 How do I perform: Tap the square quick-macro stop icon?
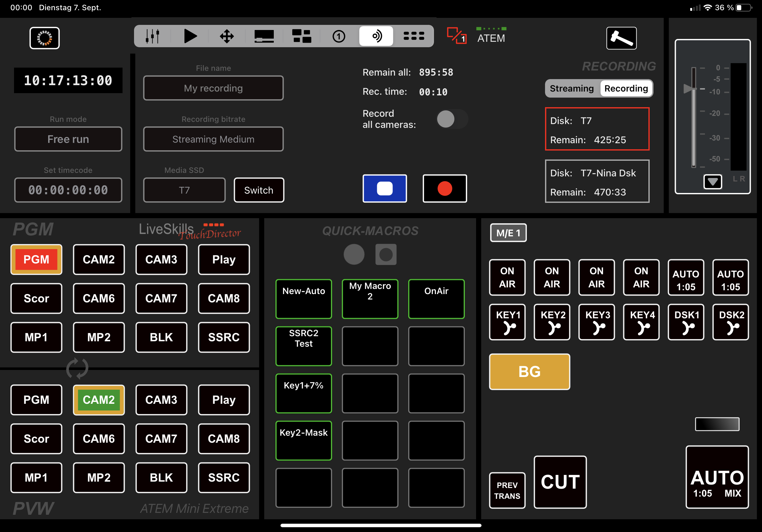click(386, 255)
